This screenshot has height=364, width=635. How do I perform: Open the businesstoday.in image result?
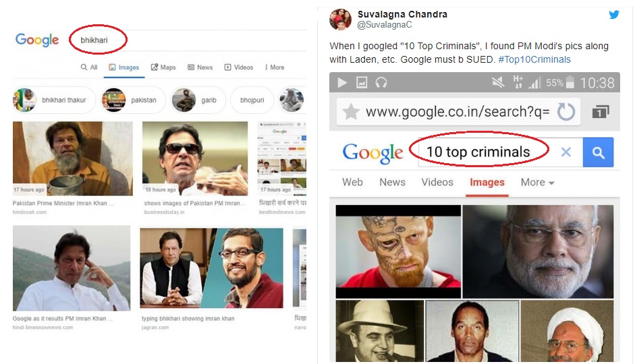click(194, 158)
